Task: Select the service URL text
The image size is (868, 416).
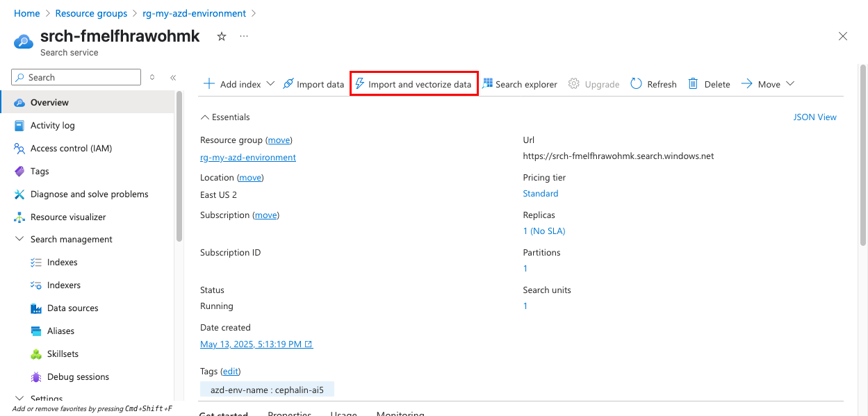Action: point(619,156)
